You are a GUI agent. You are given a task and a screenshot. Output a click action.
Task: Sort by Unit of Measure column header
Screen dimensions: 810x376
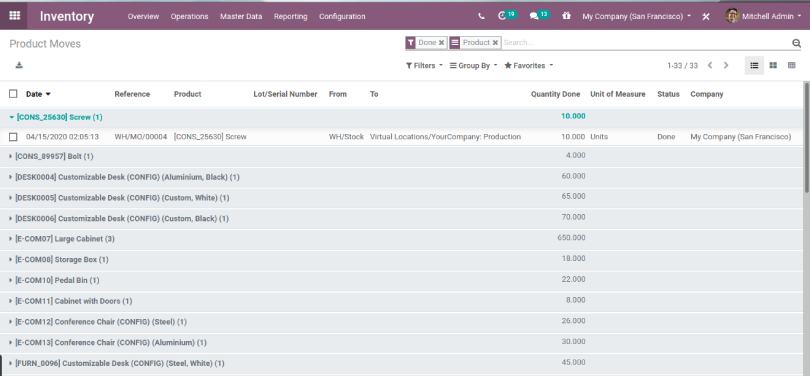coord(618,94)
